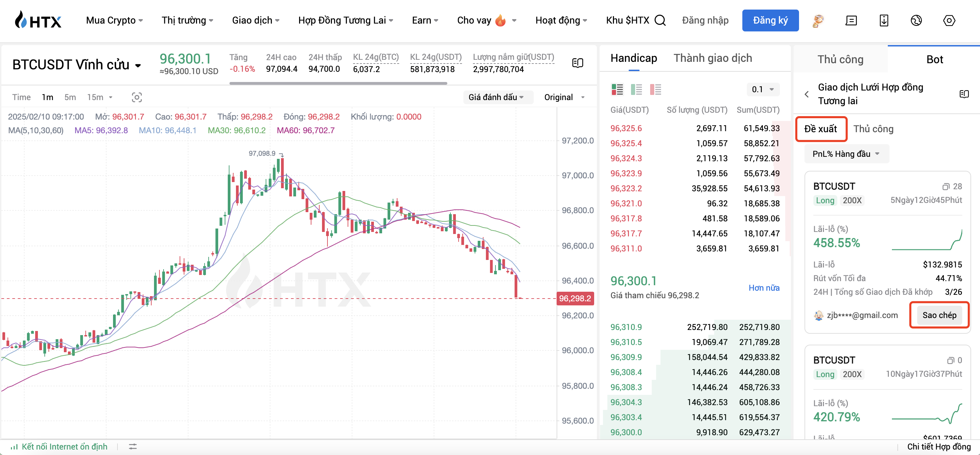Image resolution: width=980 pixels, height=455 pixels.
Task: Click the chart screenshot capture icon
Action: click(137, 97)
